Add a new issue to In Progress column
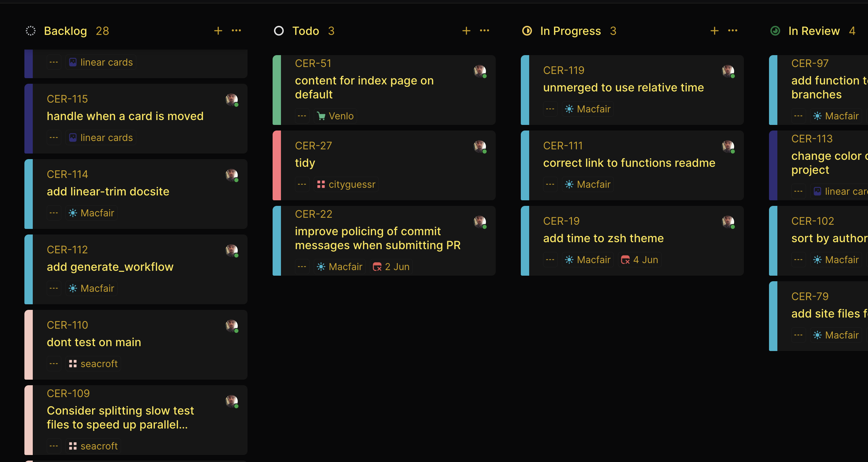Viewport: 868px width, 462px height. 714,31
